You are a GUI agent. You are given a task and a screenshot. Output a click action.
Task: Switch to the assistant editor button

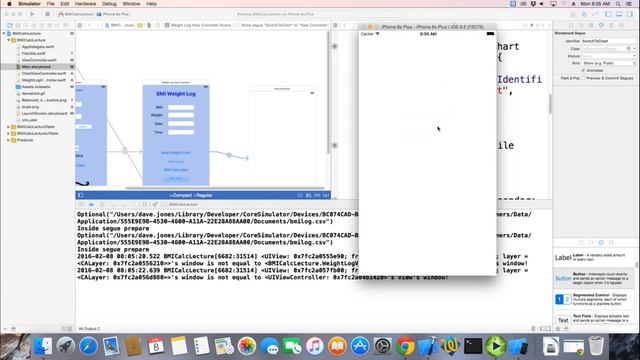(x=584, y=14)
